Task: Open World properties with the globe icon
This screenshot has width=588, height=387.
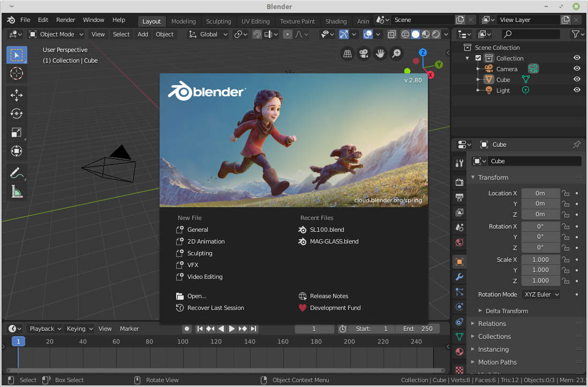Action: pos(459,242)
